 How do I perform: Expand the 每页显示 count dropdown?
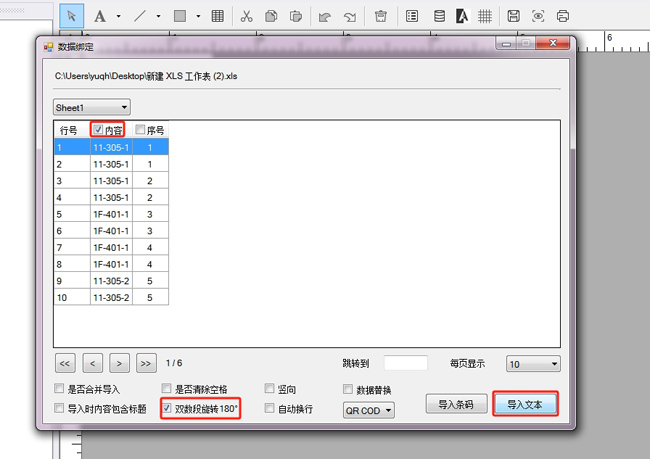(532, 364)
